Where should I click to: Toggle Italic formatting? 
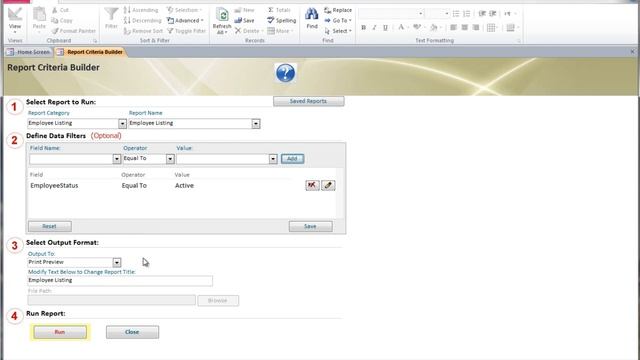click(x=374, y=28)
